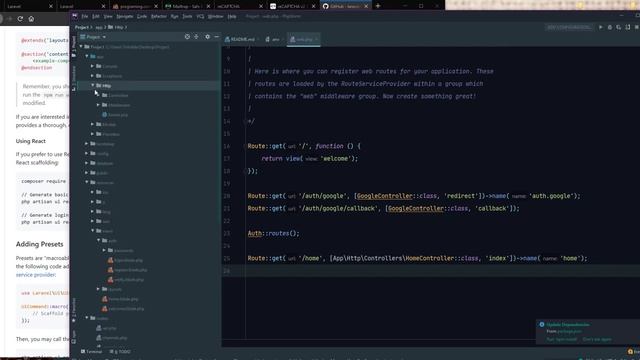
Task: Open the Refactor menu
Action: [x=159, y=16]
